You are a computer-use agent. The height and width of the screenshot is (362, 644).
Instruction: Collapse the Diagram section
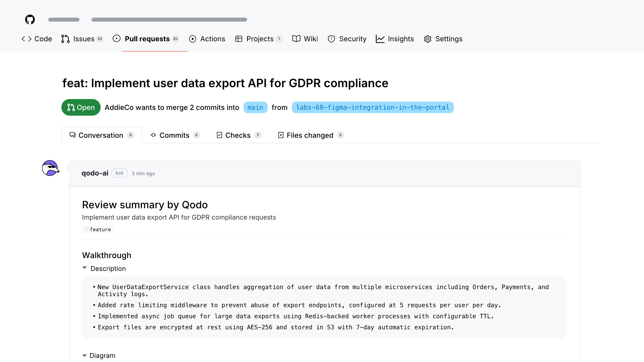[x=85, y=355]
